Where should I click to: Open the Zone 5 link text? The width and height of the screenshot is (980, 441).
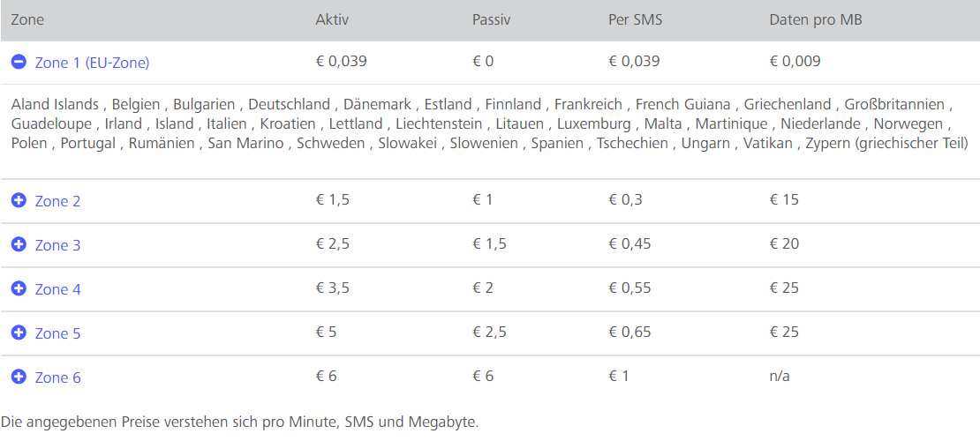[x=57, y=333]
